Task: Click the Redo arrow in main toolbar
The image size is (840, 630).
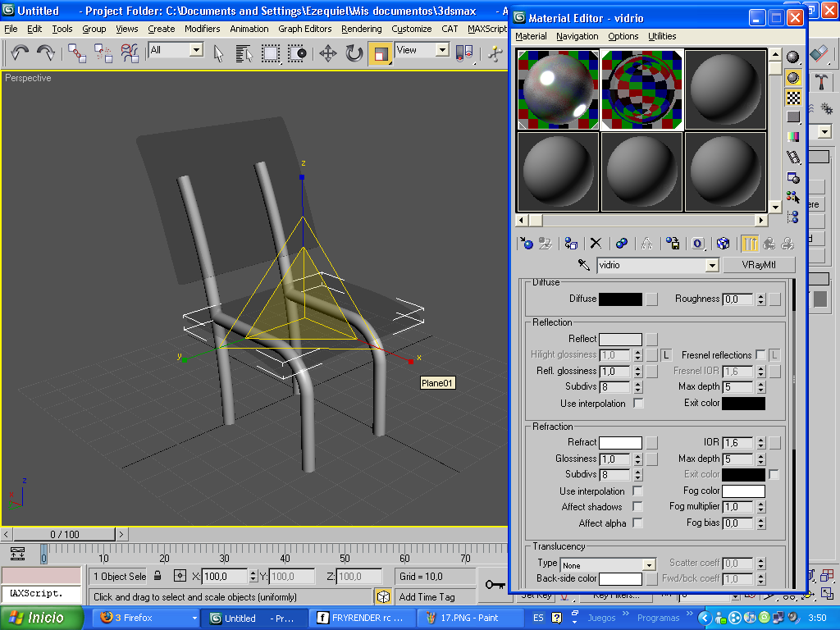Action: (x=46, y=52)
